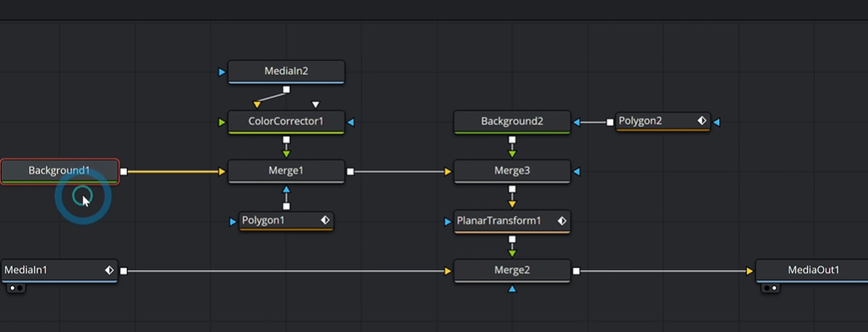Viewport: 868px width, 332px height.
Task: Click the Background1 node
Action: pyautogui.click(x=60, y=171)
